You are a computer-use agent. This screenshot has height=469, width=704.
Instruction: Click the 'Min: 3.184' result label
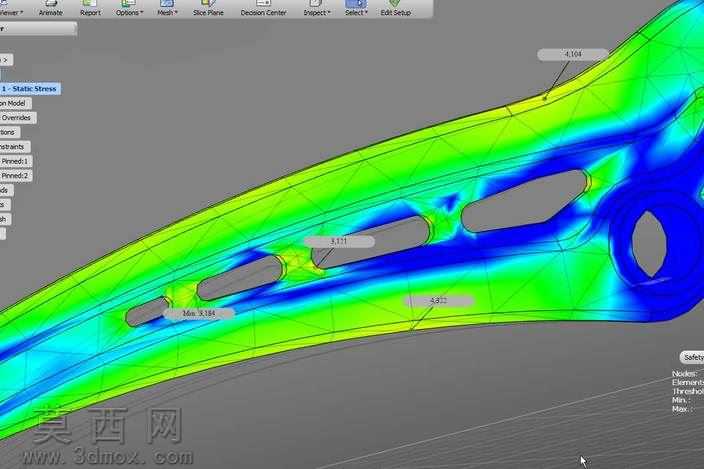pos(199,313)
